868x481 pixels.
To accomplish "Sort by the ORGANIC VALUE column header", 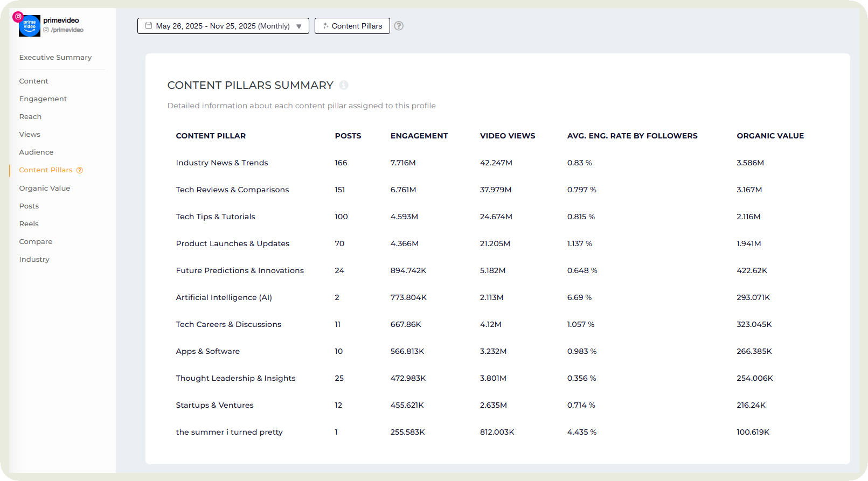I will pos(770,136).
